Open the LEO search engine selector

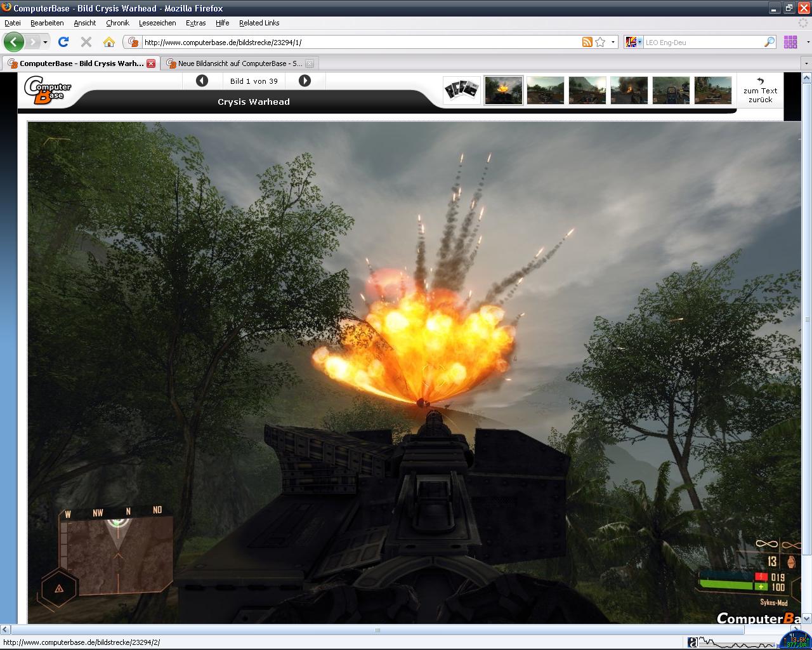click(x=634, y=43)
